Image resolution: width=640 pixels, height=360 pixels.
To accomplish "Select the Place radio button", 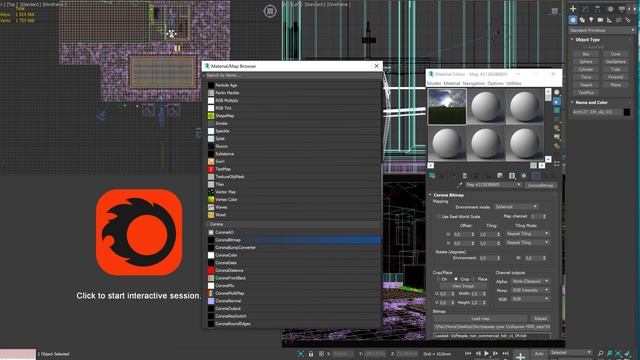I will 473,279.
